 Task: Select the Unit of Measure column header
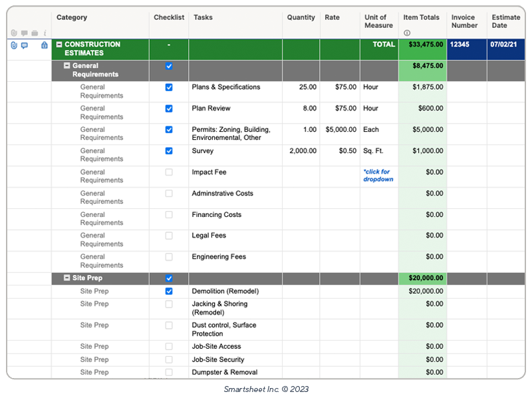coord(378,21)
